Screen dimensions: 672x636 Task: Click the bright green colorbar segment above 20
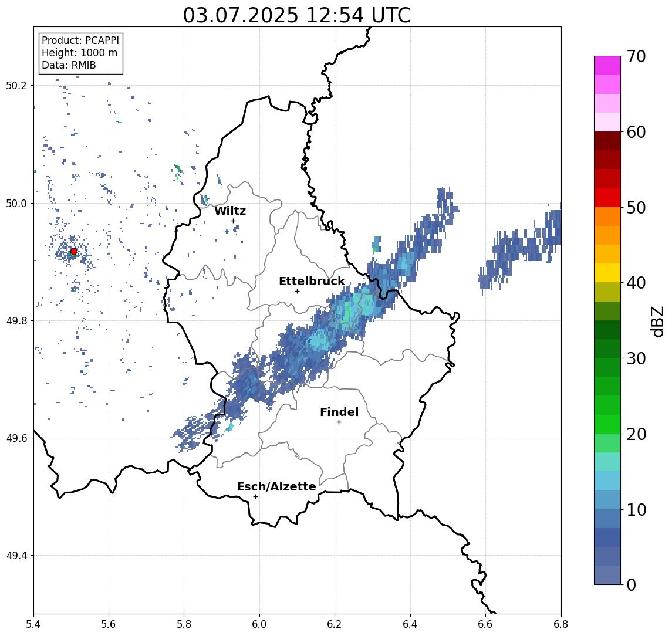[x=607, y=424]
